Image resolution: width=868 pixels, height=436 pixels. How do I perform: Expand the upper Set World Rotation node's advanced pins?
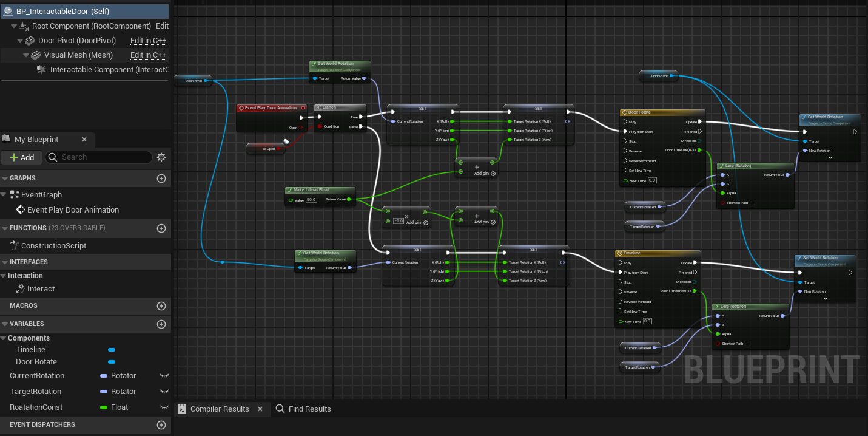point(830,158)
